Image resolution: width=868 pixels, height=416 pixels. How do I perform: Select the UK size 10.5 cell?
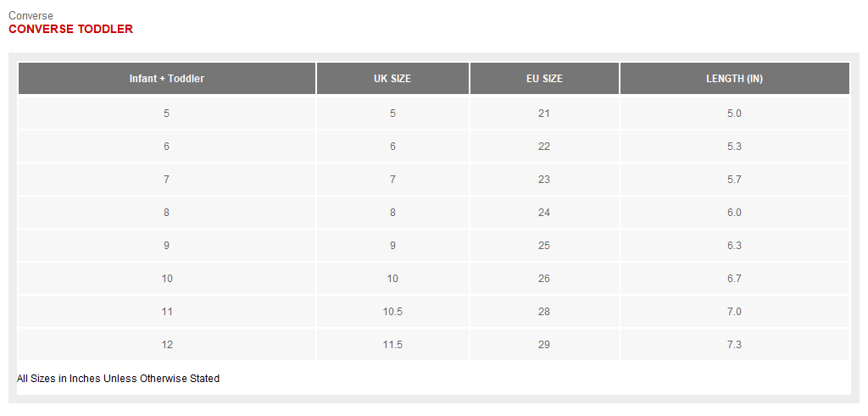point(392,312)
